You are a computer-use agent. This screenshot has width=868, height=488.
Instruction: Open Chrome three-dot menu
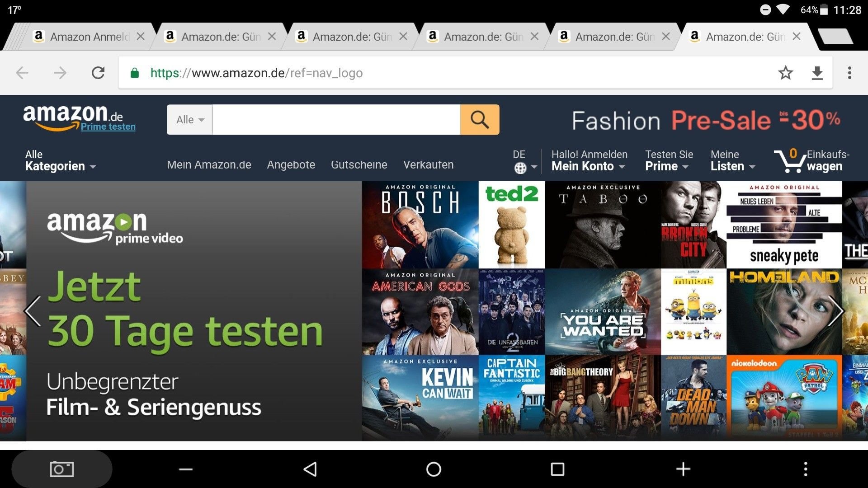(849, 73)
